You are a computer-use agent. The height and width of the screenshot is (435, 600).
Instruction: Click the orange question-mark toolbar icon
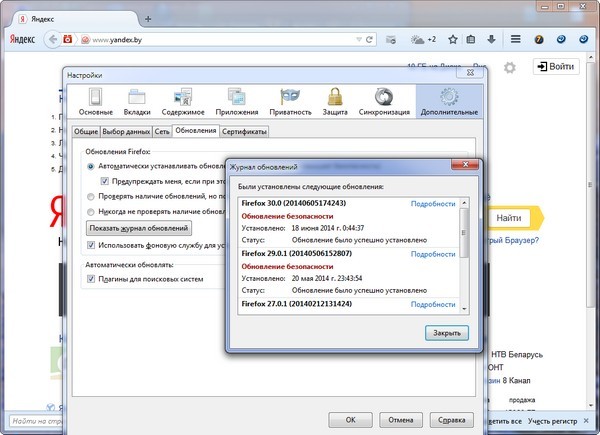tap(539, 39)
